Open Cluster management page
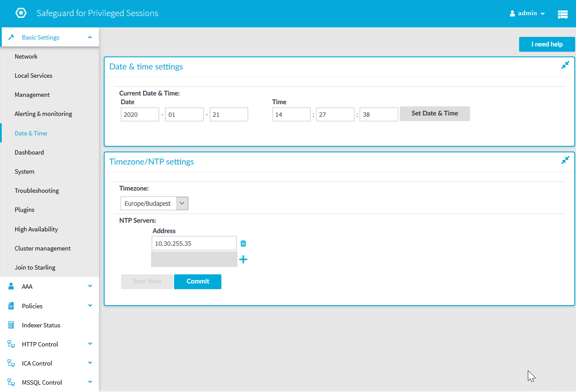This screenshot has height=392, width=576. (43, 248)
